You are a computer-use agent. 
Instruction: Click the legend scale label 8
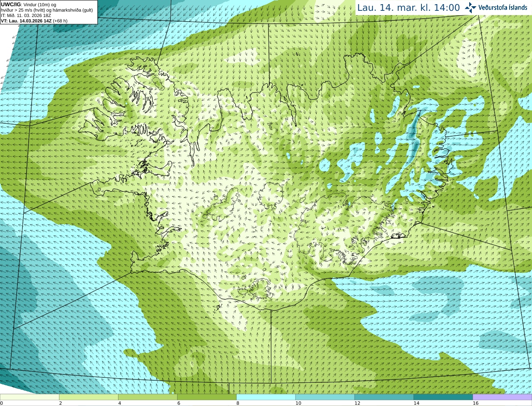238,403
